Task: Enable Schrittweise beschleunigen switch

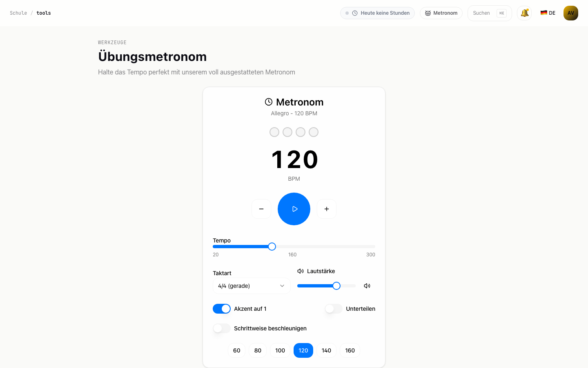Action: [222, 328]
